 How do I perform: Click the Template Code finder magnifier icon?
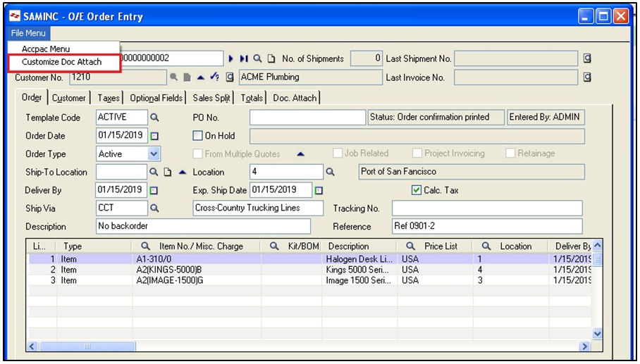(154, 118)
